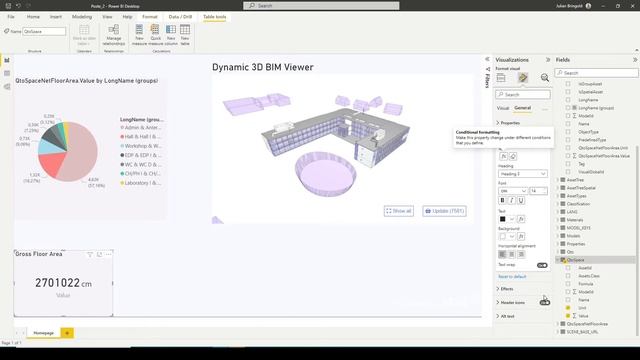640x360 pixels.
Task: Check the ObjectType field checkbox
Action: tap(568, 132)
